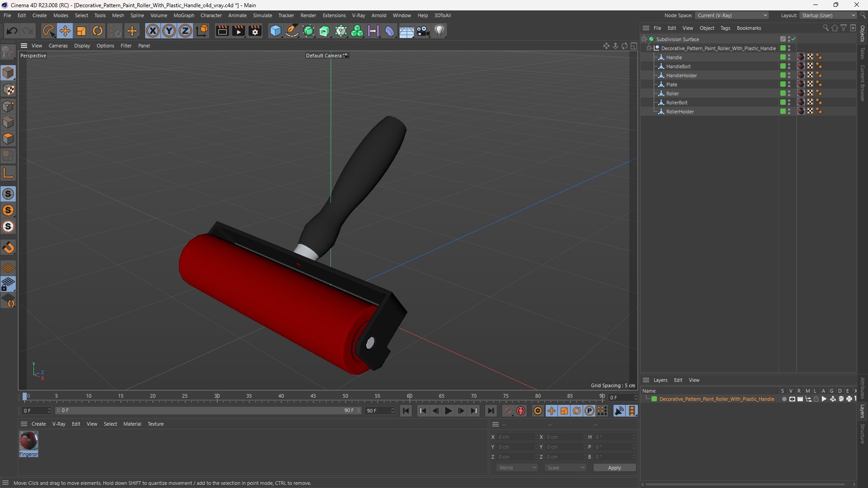Open Edit Render Settings icon
Screen dimensions: 868x488
(255, 31)
